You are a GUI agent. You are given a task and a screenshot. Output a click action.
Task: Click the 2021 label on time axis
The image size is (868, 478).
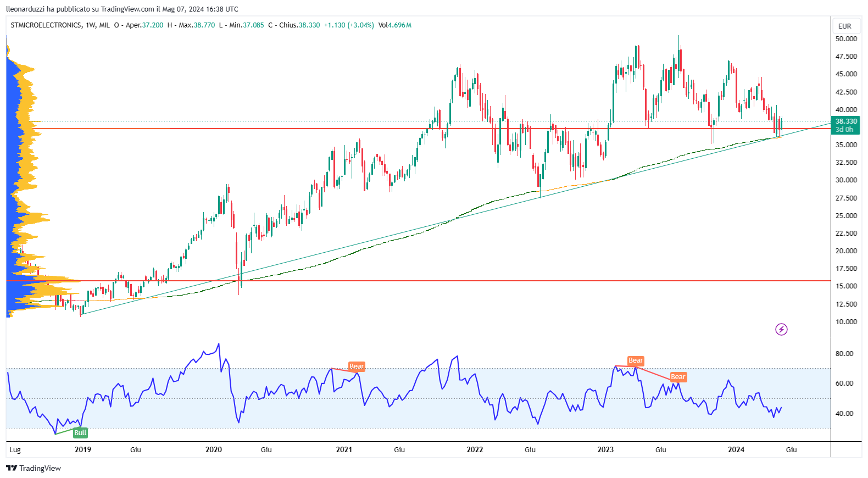[x=344, y=449]
